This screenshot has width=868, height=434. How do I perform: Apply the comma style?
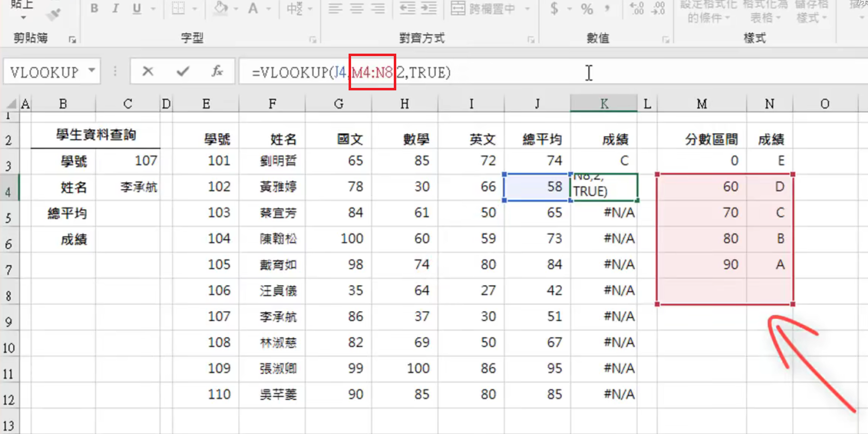608,8
